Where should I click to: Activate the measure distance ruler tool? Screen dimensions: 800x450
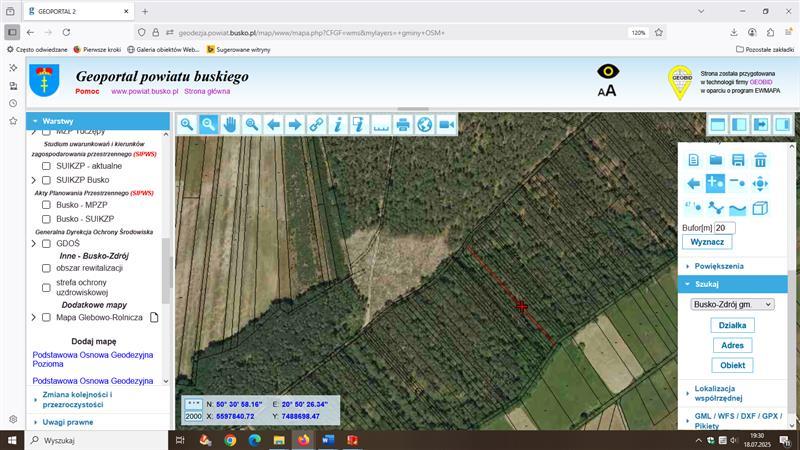click(x=381, y=124)
